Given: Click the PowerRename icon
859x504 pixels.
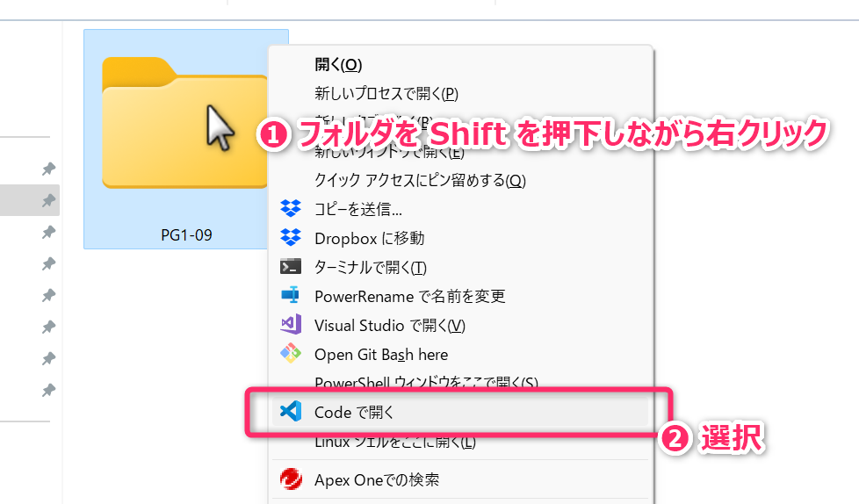Looking at the screenshot, I should [290, 296].
